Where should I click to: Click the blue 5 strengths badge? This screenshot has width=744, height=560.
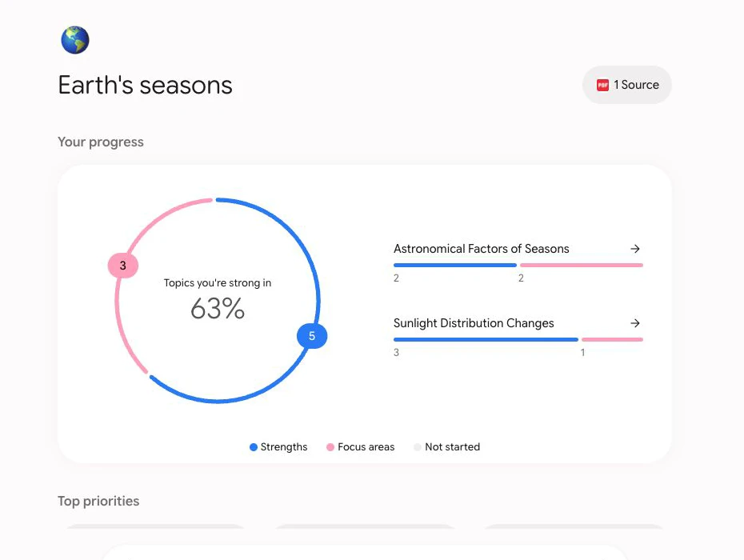[x=312, y=336]
